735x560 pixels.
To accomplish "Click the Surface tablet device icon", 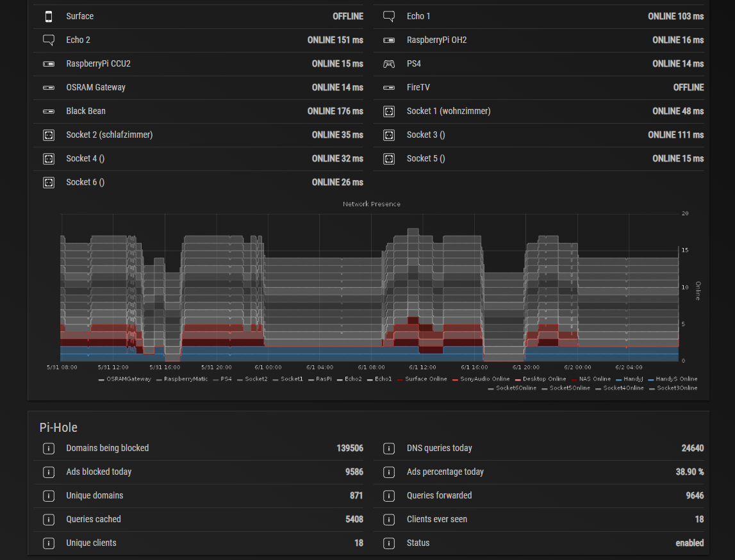I will pos(49,16).
